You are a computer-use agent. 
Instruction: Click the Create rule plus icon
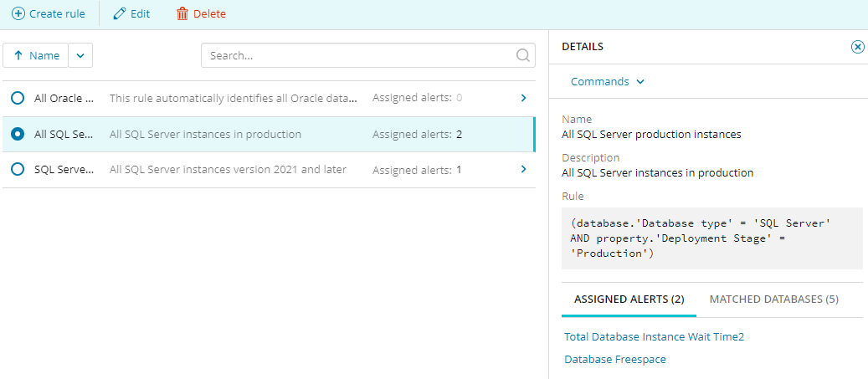tap(18, 14)
